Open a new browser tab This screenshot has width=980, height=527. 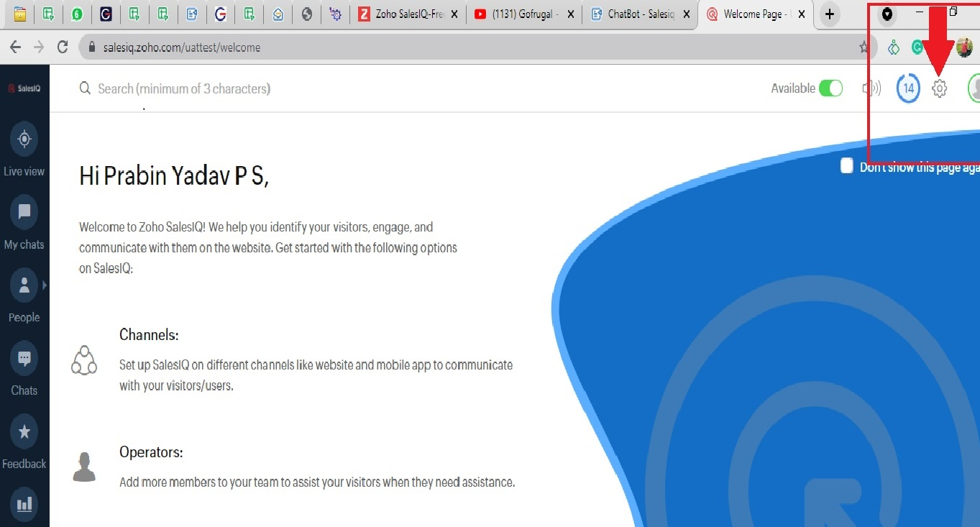click(x=830, y=14)
